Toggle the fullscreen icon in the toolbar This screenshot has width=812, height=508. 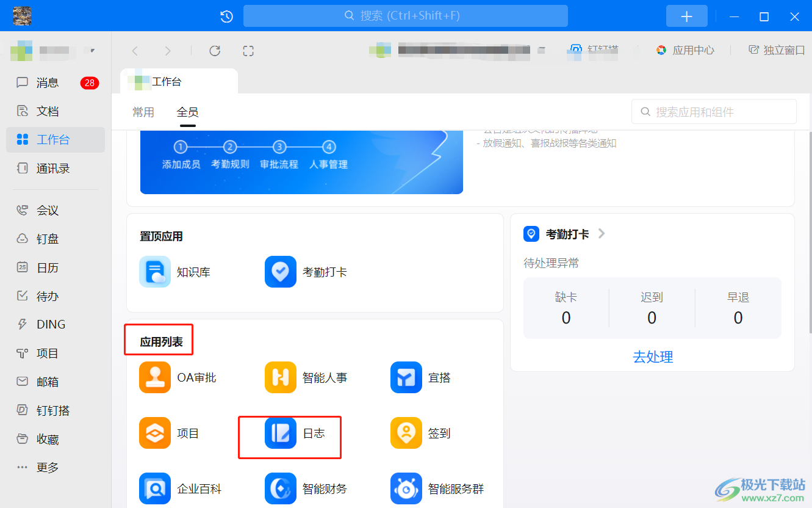pyautogui.click(x=248, y=51)
